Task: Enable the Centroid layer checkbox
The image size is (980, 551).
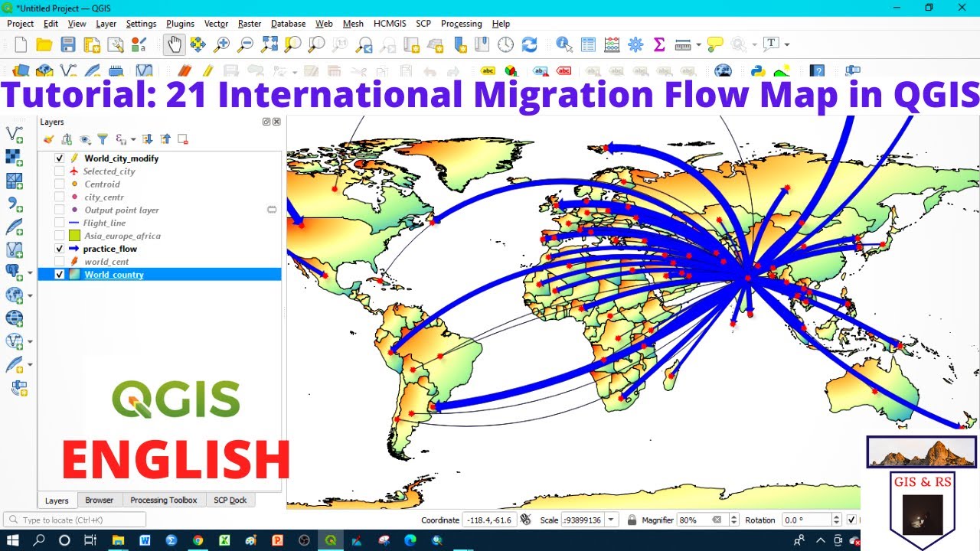Action: (59, 184)
